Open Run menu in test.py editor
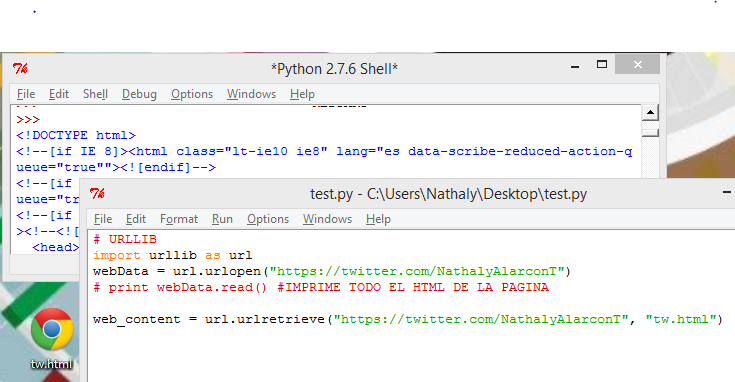 pyautogui.click(x=222, y=219)
